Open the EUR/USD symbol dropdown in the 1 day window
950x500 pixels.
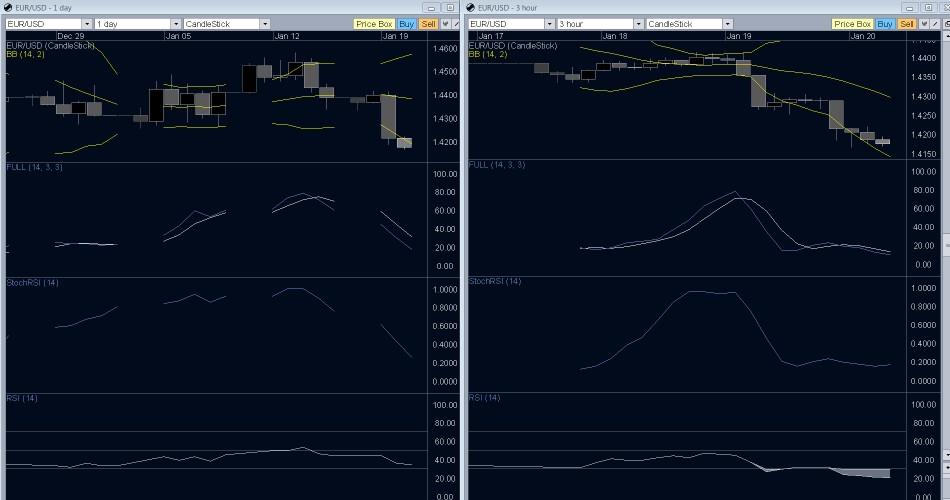(x=87, y=24)
